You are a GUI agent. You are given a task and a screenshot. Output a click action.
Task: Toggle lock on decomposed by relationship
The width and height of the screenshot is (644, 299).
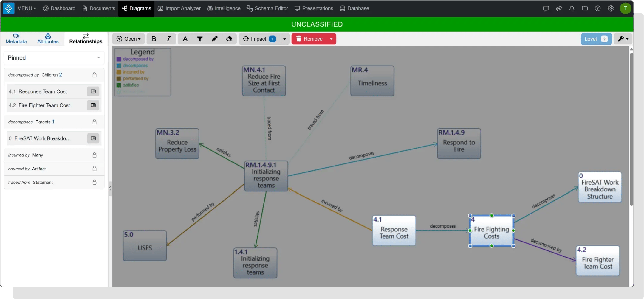tap(95, 75)
